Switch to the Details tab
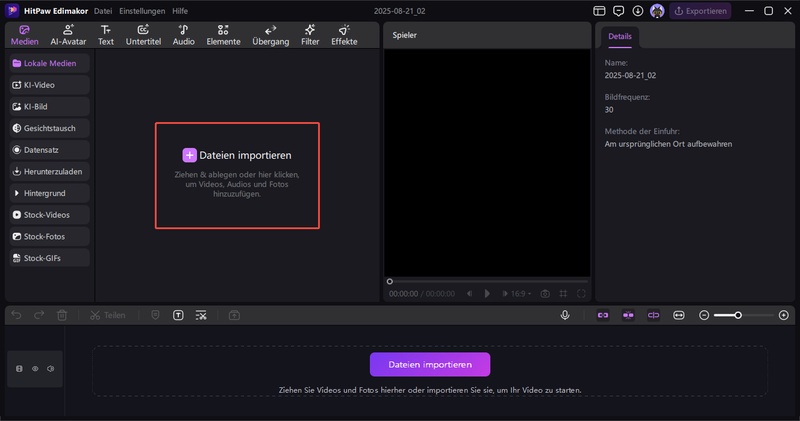 coord(619,36)
